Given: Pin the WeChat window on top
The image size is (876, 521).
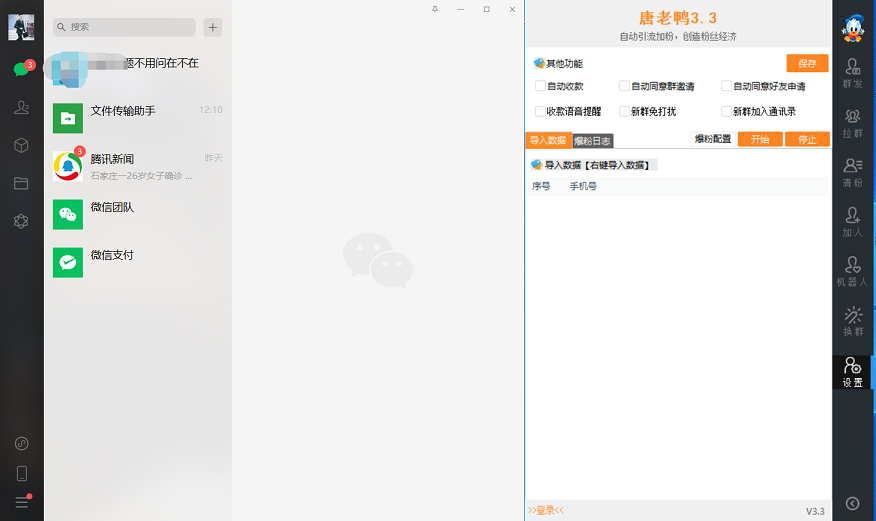Looking at the screenshot, I should 435,9.
